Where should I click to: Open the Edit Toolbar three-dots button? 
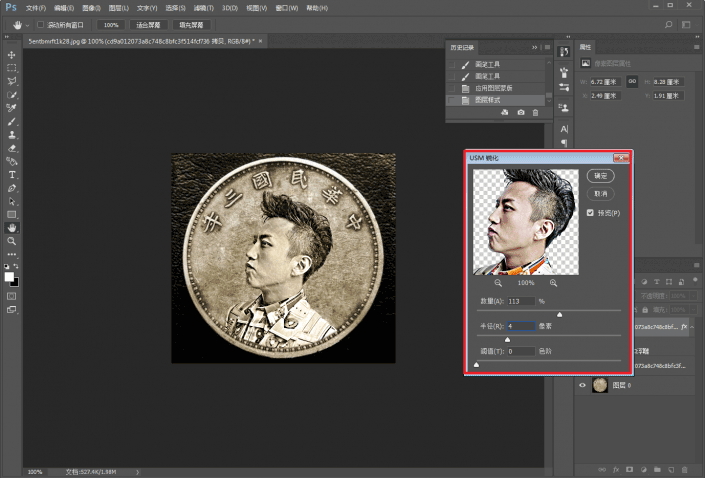click(12, 254)
